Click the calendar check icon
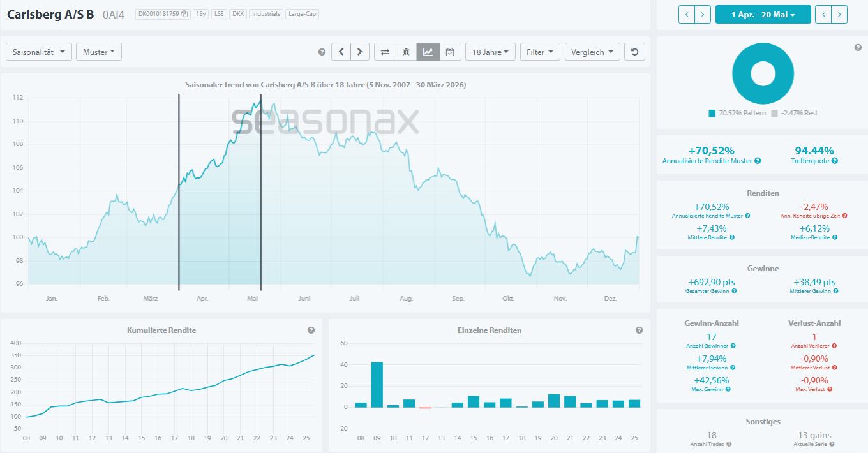868x453 pixels. (449, 52)
